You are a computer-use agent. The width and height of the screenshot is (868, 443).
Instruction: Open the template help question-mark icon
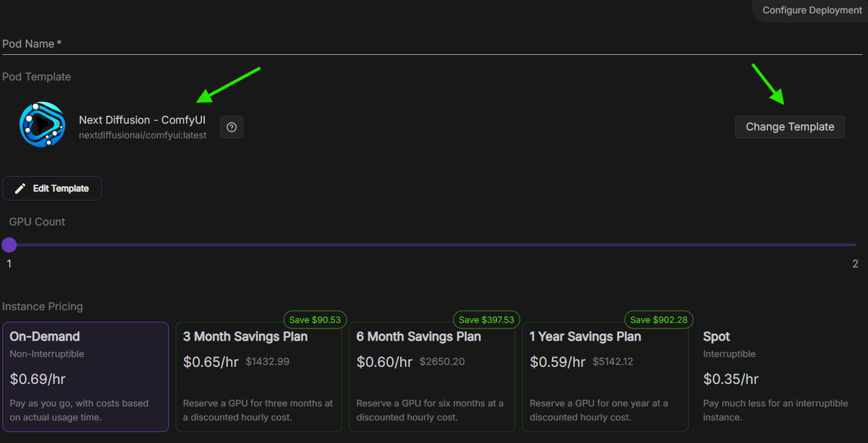[232, 127]
